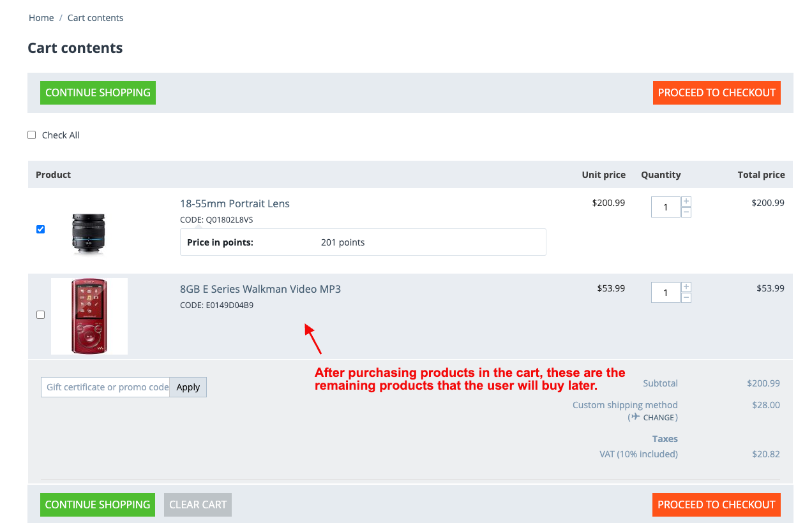Click the Subtotal amount $200.99
Screen dimensions: 812x523
(763, 383)
